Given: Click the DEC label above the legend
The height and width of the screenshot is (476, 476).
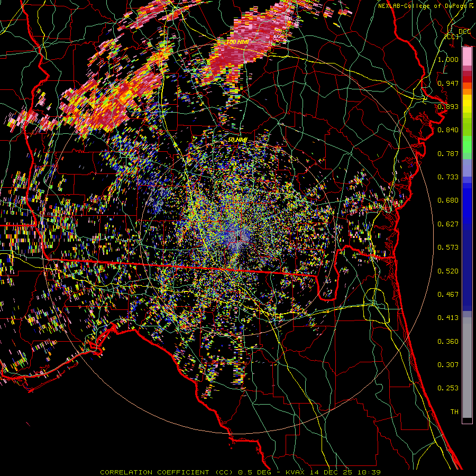Looking at the screenshot, I should (464, 32).
